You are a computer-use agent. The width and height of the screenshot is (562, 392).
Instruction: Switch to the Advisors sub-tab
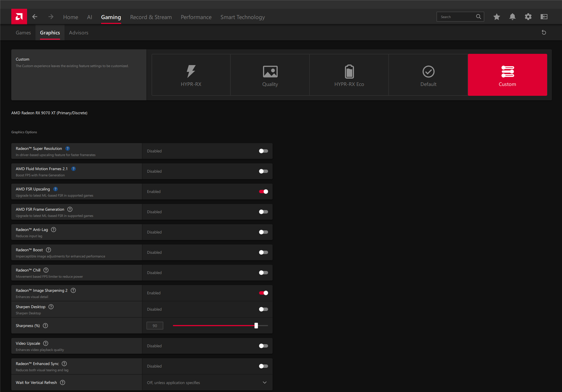[x=79, y=33]
